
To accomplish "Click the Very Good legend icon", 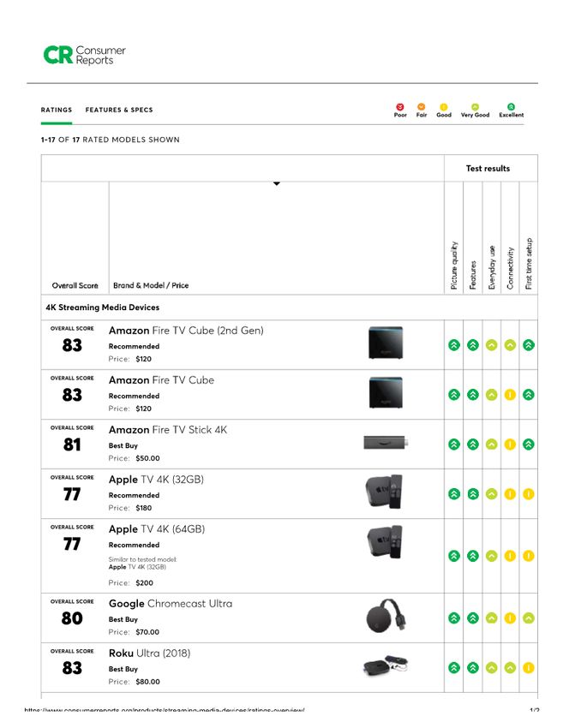I will [475, 107].
